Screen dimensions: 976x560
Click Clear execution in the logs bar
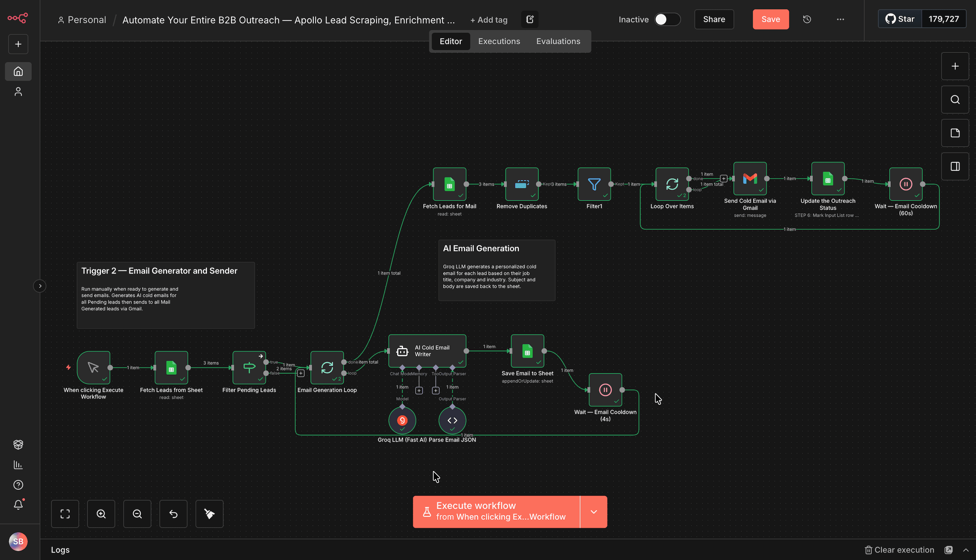(899, 550)
